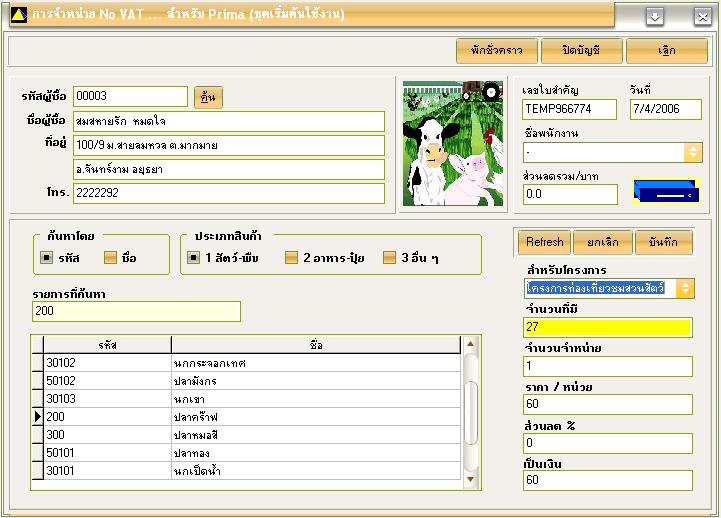This screenshot has width=721, height=518.
Task: Click the บันทึก save button
Action: click(x=663, y=242)
